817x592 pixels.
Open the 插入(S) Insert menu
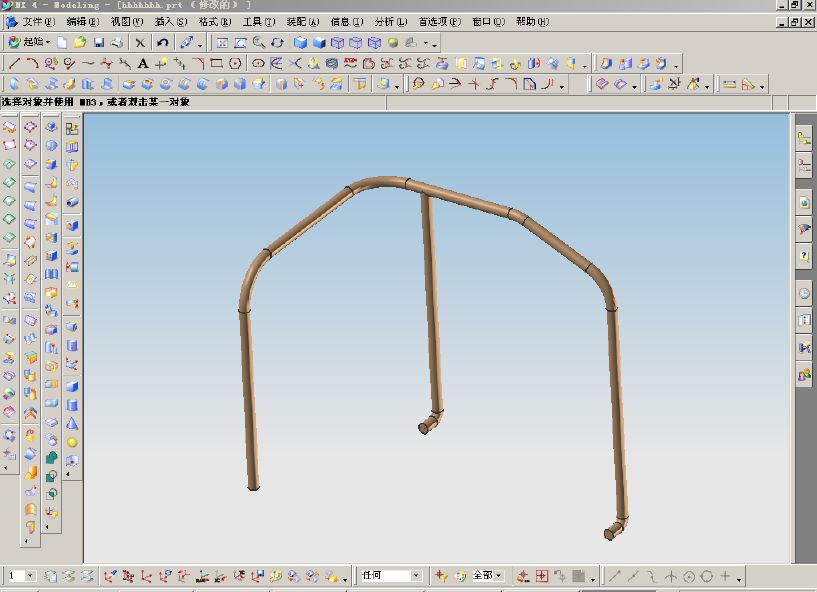point(171,21)
